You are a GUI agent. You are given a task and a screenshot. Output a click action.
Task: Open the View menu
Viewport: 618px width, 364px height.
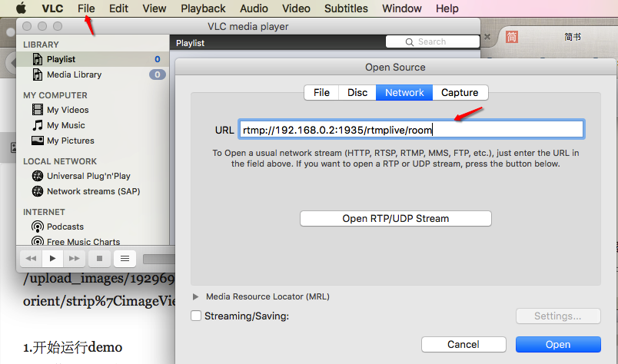(x=154, y=8)
